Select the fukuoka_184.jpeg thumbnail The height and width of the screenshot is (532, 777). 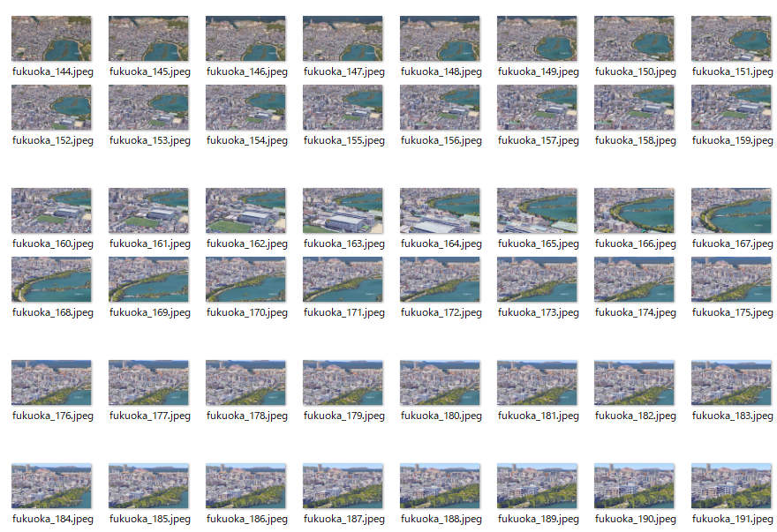[x=51, y=486]
